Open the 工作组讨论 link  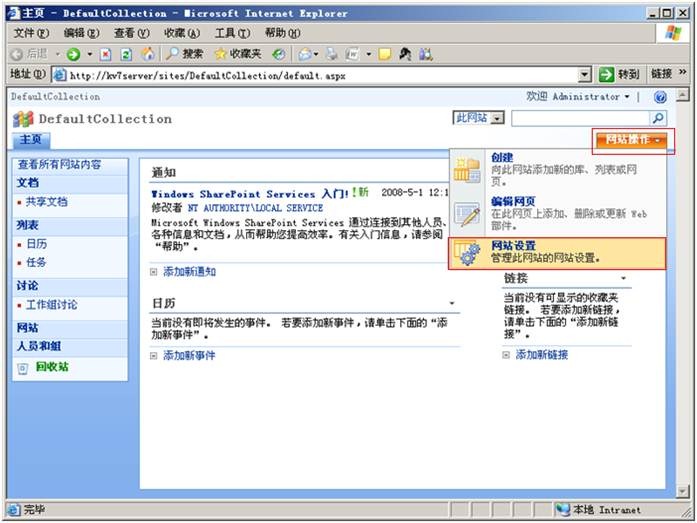52,305
